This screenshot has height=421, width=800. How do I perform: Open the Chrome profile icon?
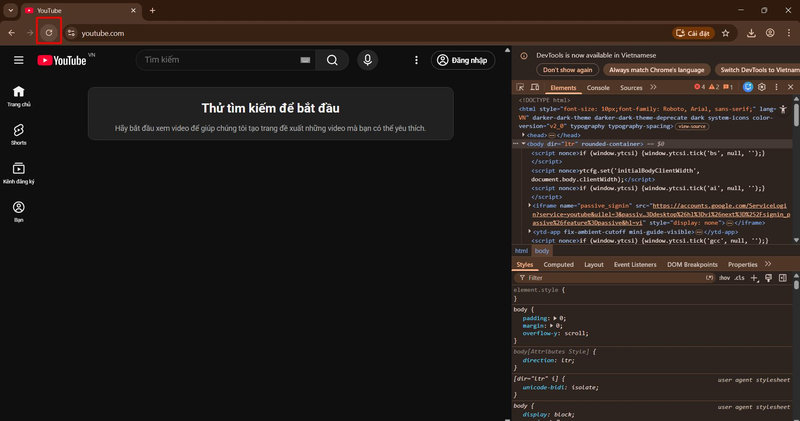pyautogui.click(x=770, y=33)
